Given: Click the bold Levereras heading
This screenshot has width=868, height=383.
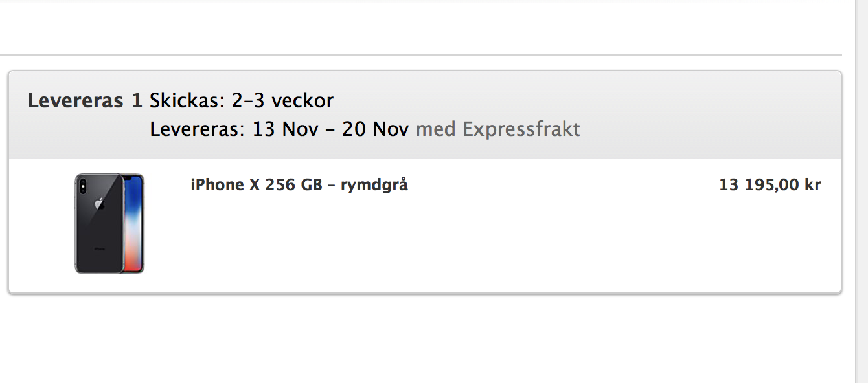Looking at the screenshot, I should click(x=75, y=101).
